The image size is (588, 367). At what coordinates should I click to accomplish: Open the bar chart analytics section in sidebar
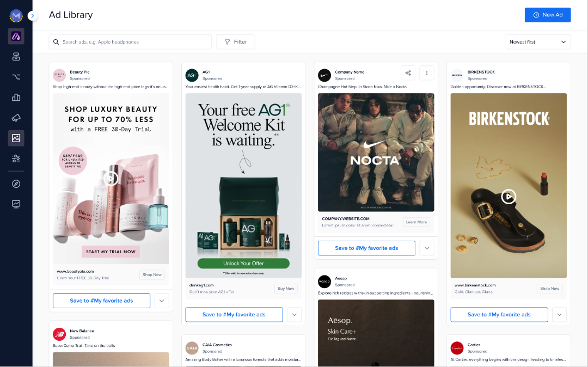16,97
